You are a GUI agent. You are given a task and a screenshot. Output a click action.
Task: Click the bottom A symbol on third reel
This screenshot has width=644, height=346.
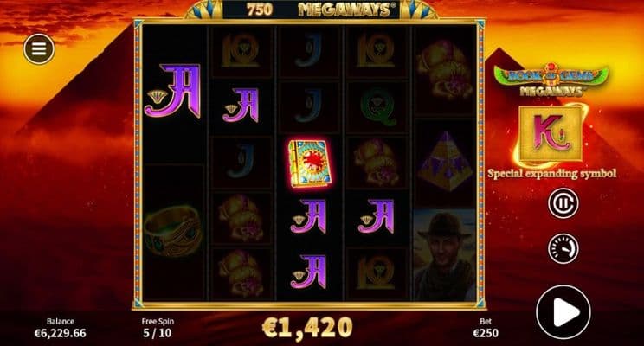tap(309, 272)
